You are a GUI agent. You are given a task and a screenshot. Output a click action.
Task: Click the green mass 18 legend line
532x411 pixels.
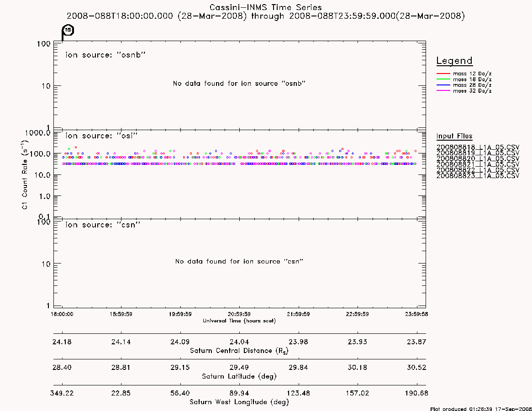(443, 79)
